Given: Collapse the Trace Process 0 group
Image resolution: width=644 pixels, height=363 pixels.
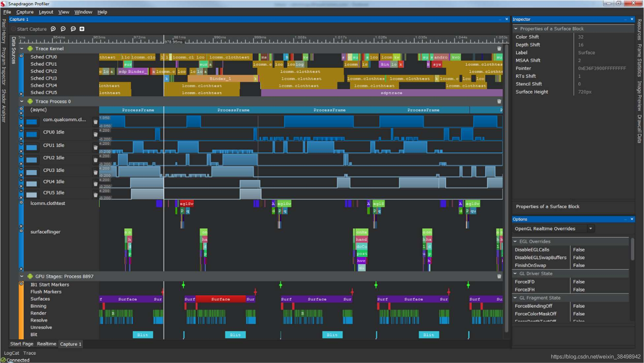Looking at the screenshot, I should tap(22, 101).
